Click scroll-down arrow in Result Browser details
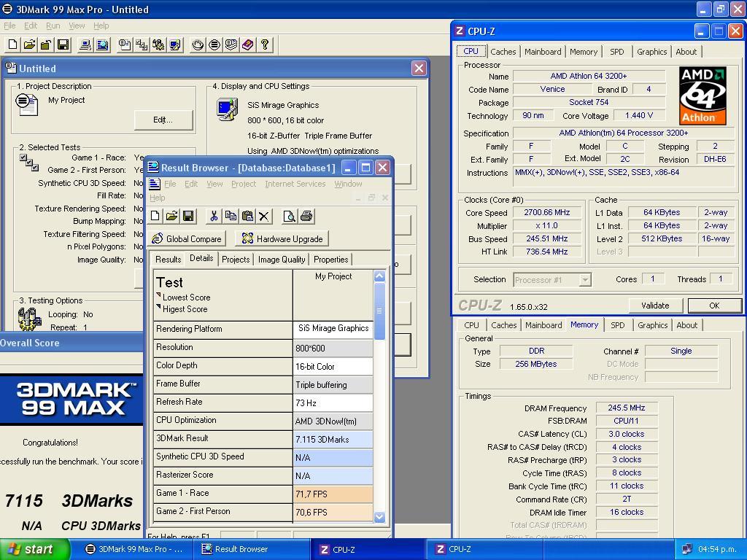This screenshot has height=560, width=747. point(379,517)
